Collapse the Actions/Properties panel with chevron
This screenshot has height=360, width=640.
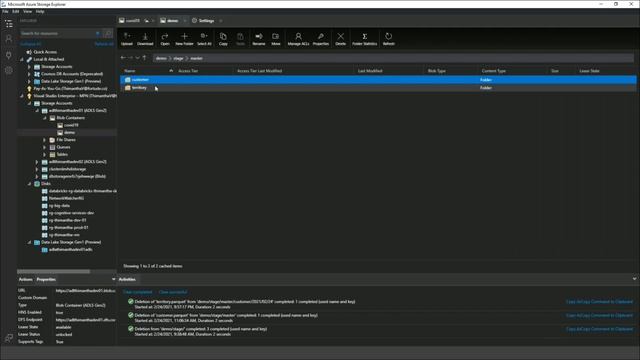[x=113, y=279]
